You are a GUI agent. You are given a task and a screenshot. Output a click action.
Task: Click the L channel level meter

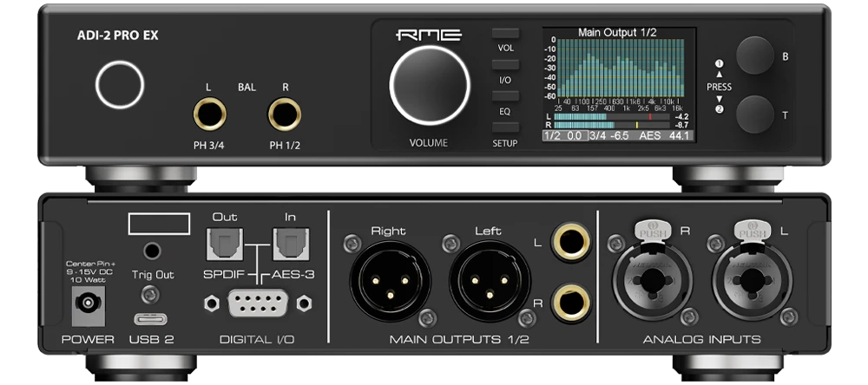click(612, 117)
